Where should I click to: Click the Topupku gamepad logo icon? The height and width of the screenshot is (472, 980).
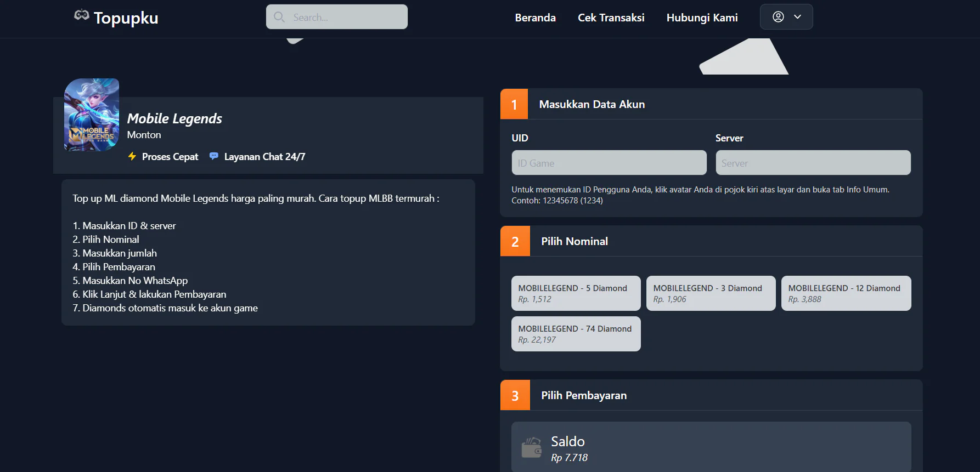[81, 15]
